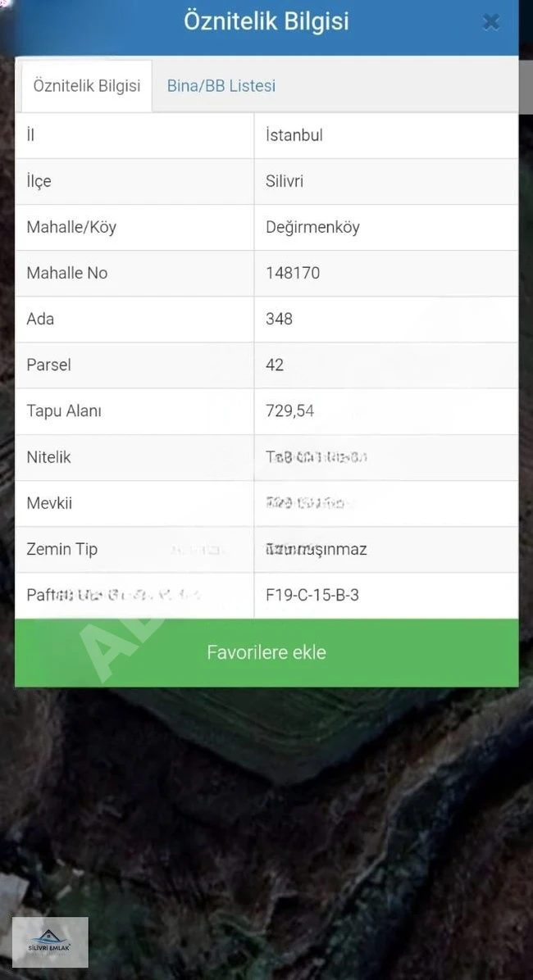The image size is (533, 980).
Task: Click Parsel value 42
Action: (x=274, y=365)
